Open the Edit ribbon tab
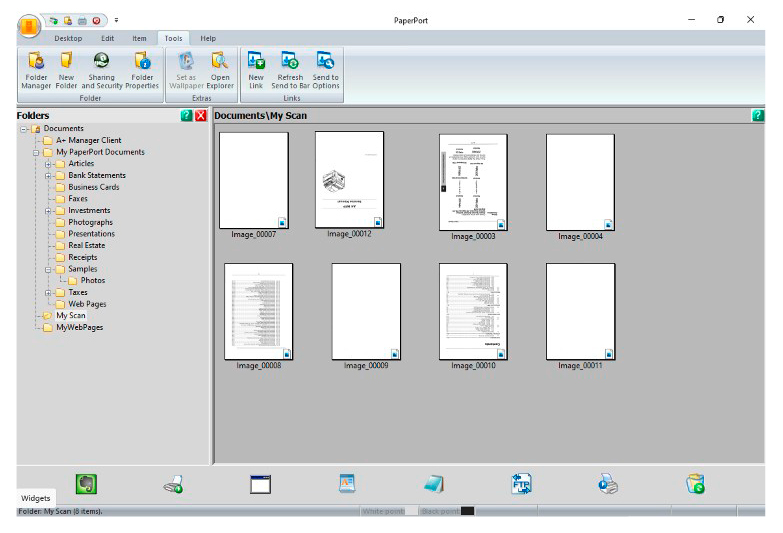This screenshot has height=533, width=783. point(107,38)
